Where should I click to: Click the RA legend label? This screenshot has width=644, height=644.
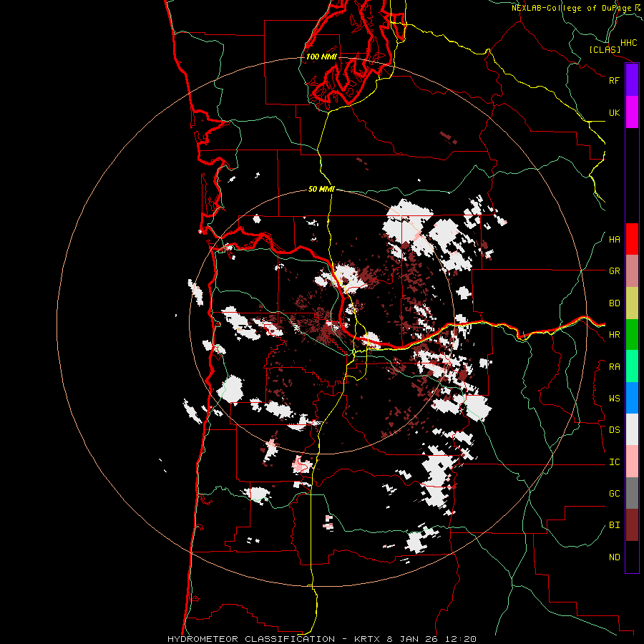tap(614, 367)
